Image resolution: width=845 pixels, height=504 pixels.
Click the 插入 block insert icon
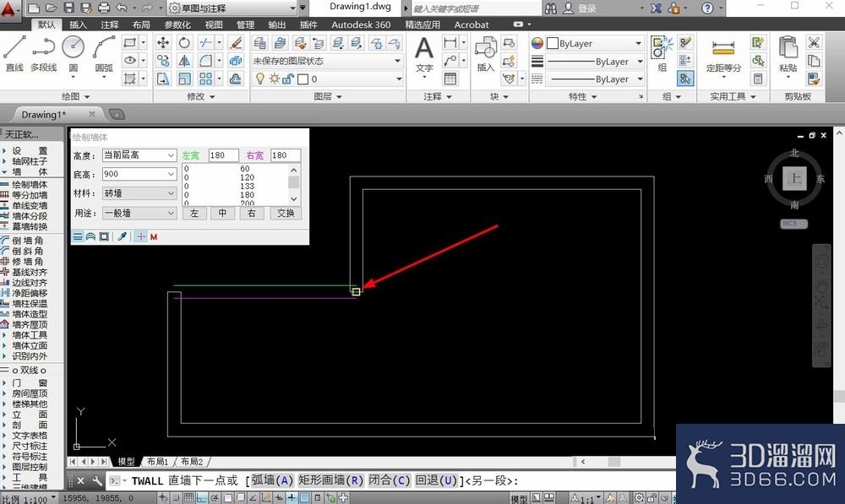coord(486,53)
